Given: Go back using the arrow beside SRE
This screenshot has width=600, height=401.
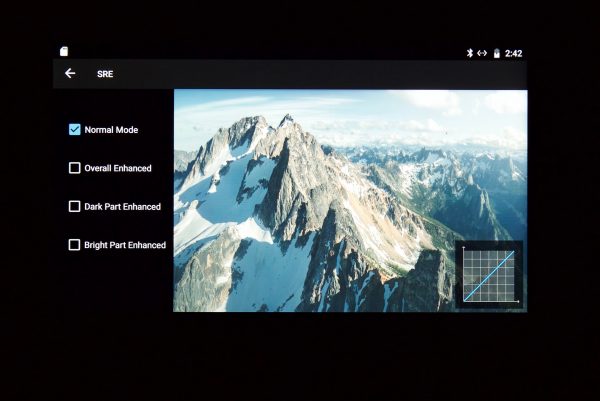Looking at the screenshot, I should coord(70,73).
